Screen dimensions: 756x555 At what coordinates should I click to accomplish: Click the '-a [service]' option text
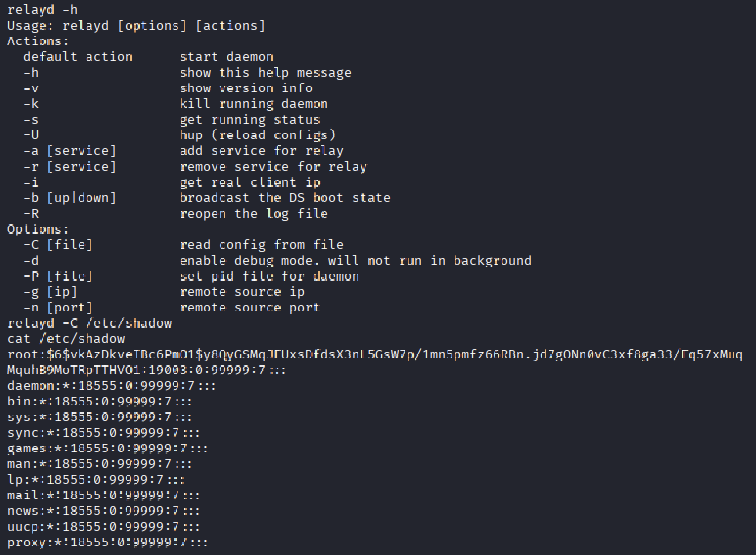(70, 151)
